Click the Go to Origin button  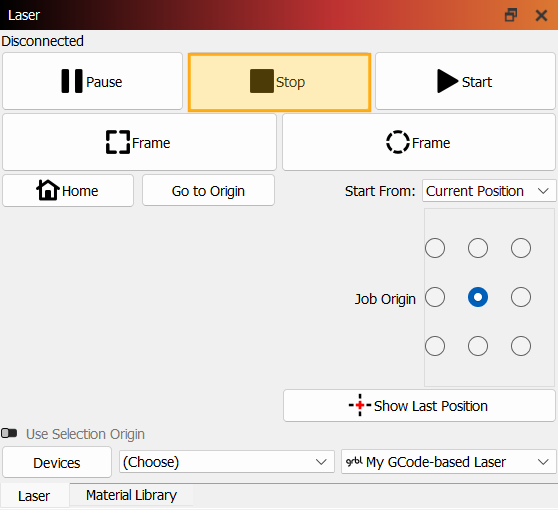[x=209, y=191]
